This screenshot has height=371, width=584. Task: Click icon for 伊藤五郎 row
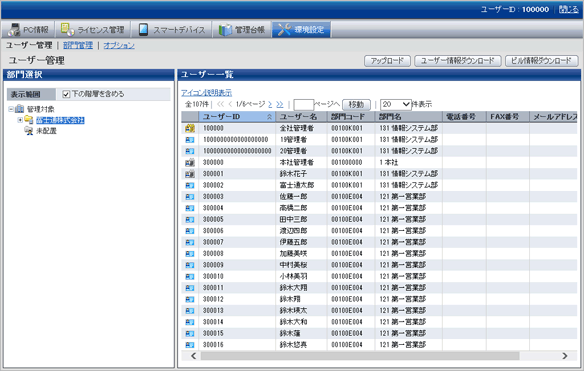[x=190, y=242]
